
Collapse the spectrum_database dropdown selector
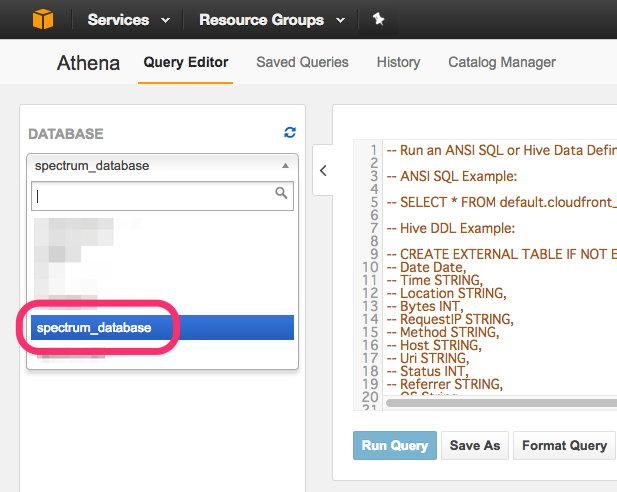pyautogui.click(x=162, y=166)
